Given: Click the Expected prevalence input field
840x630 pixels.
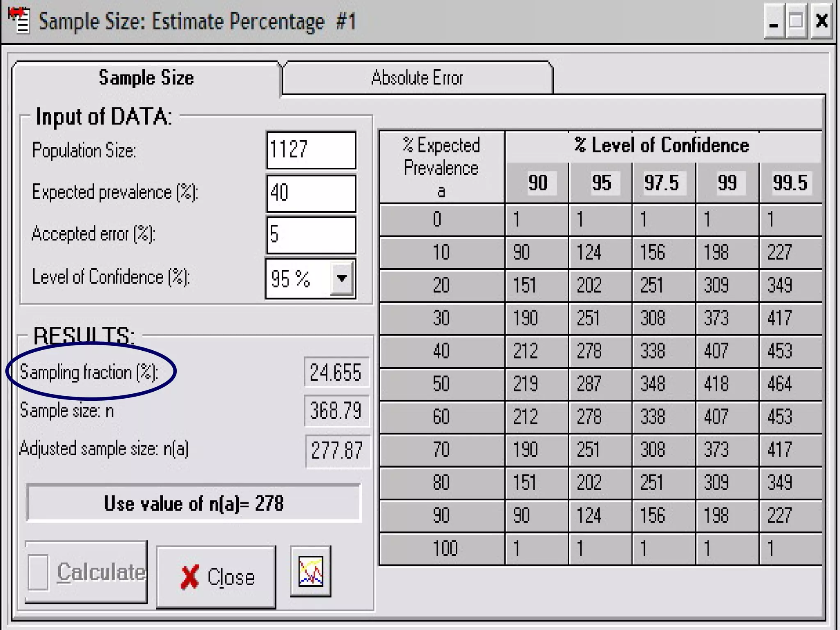Looking at the screenshot, I should click(311, 193).
